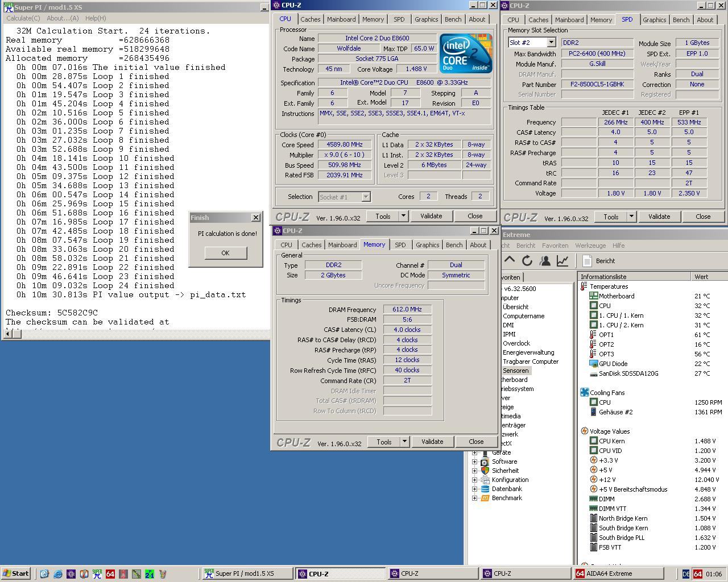This screenshot has width=728, height=582.
Task: Click the +12 V voltage icon
Action: tap(594, 480)
